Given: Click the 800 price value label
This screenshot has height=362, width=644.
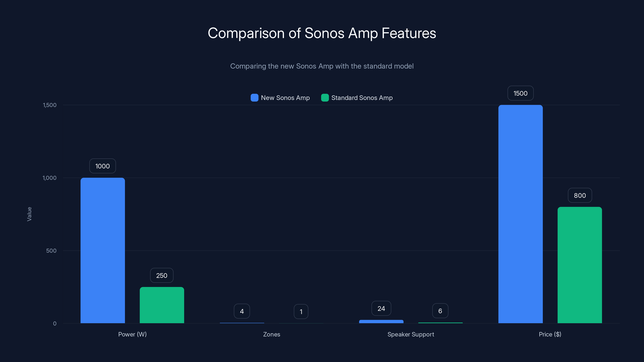Looking at the screenshot, I should [580, 195].
